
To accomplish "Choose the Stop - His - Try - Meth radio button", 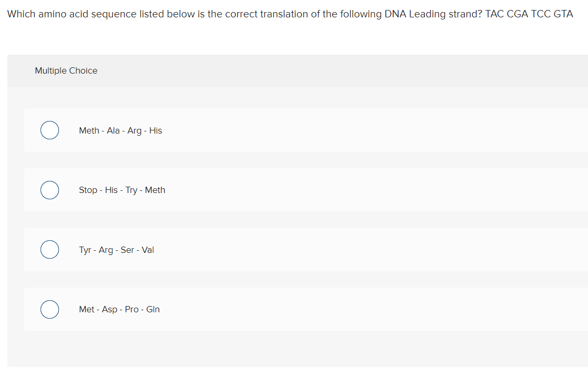I will pyautogui.click(x=49, y=190).
